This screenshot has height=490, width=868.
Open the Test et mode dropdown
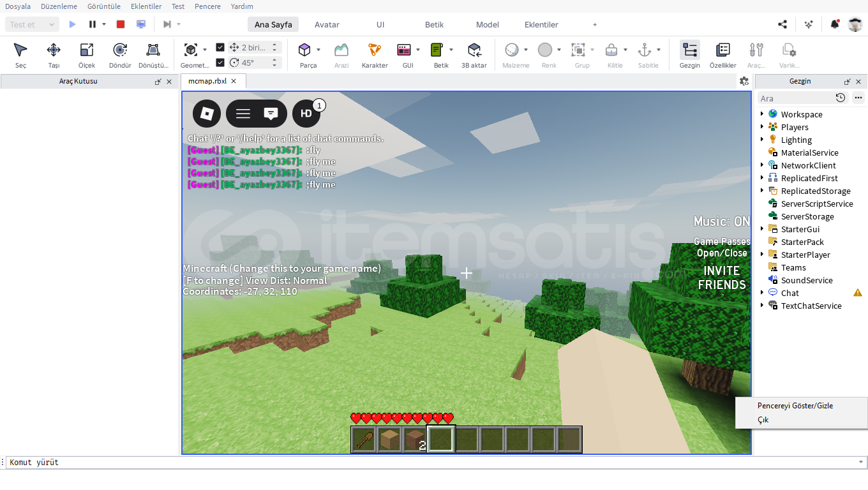[33, 24]
